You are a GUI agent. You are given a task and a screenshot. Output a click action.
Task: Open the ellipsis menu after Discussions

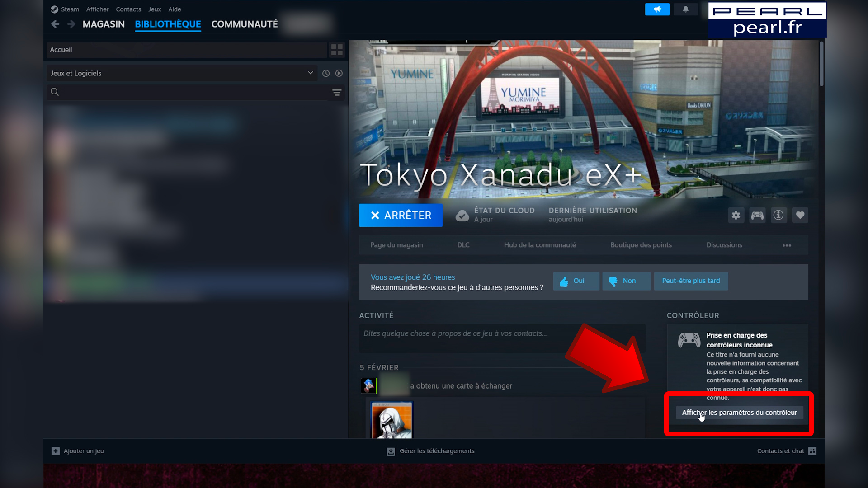(x=787, y=245)
